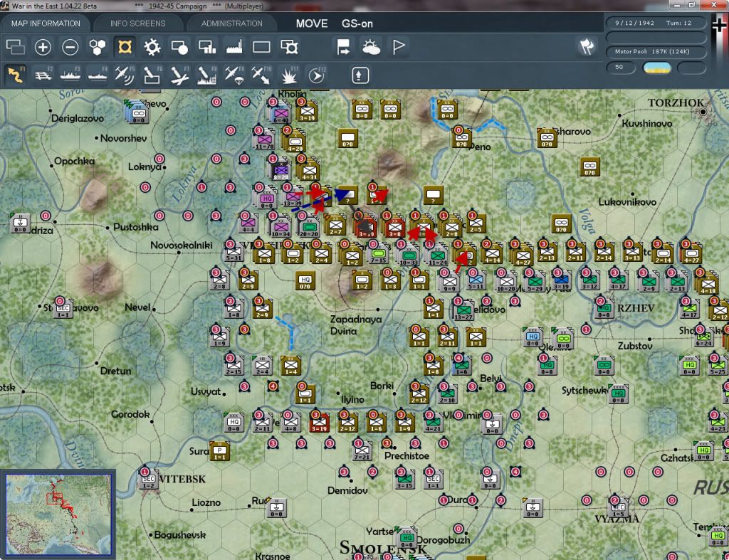
Task: Select the SEC 1=2 unit at Vitebsk
Action: (x=148, y=480)
